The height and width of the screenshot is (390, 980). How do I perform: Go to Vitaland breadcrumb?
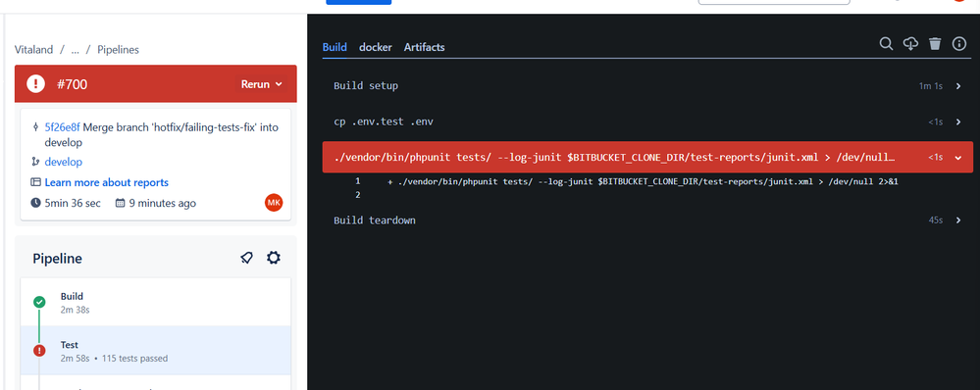click(x=33, y=49)
